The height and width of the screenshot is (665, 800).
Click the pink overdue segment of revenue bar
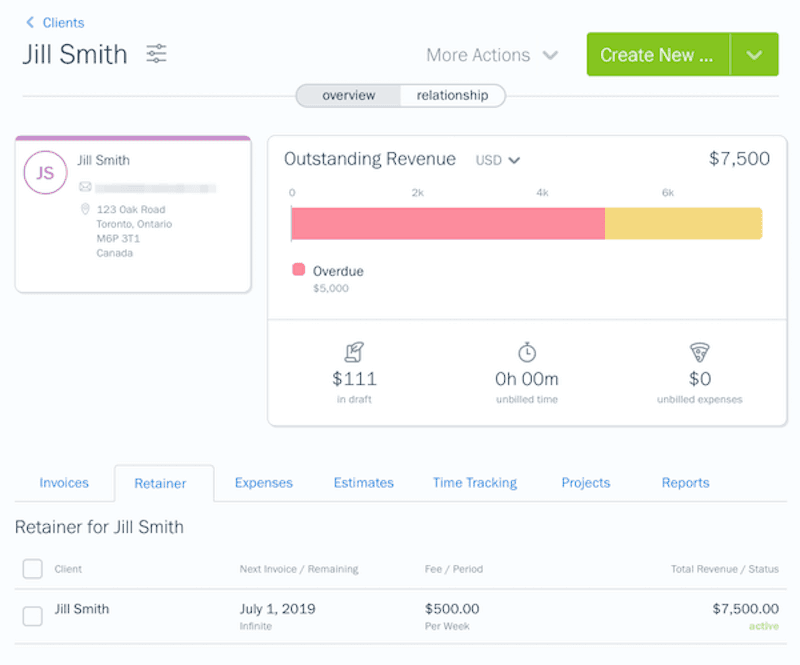coord(447,224)
